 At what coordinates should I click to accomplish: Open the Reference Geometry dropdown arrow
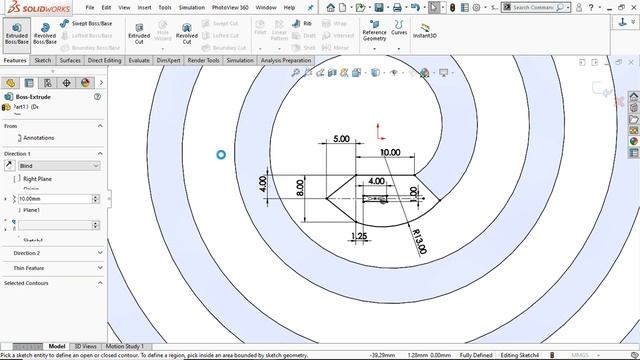pyautogui.click(x=374, y=49)
